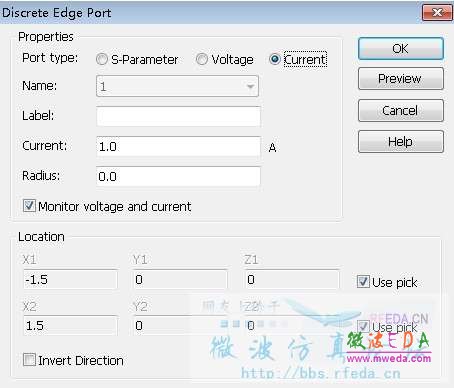Confirm the dialog with OK
The height and width of the screenshot is (388, 454).
pyautogui.click(x=401, y=49)
